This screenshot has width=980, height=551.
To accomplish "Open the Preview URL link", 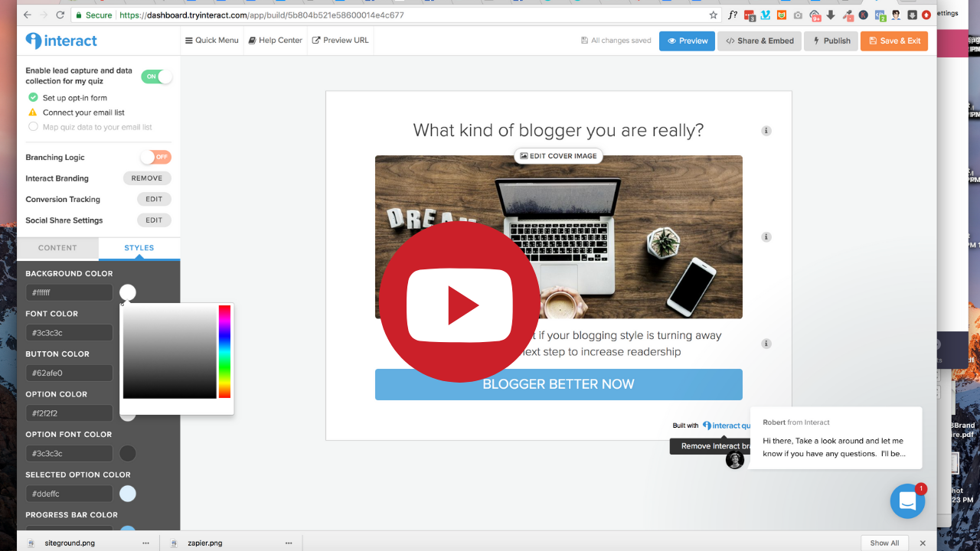I will click(341, 41).
